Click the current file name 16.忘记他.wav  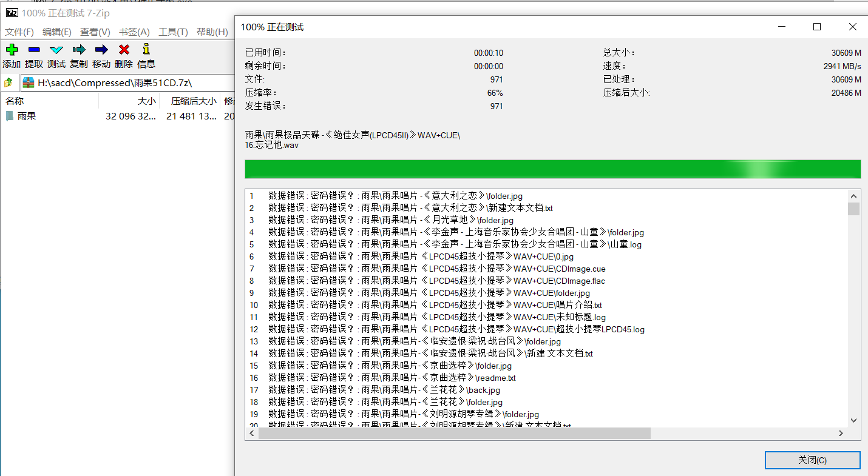(272, 145)
